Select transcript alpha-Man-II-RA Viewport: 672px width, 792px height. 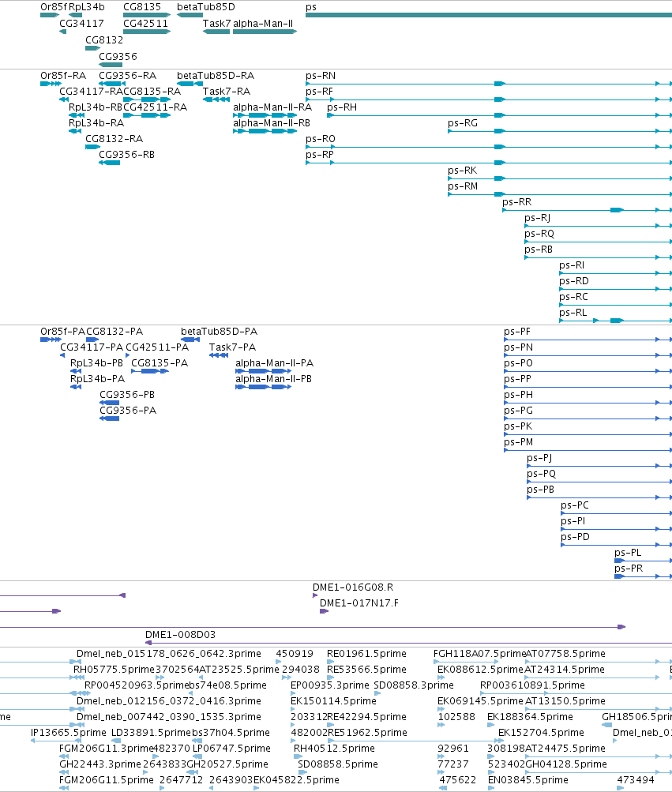click(x=272, y=107)
